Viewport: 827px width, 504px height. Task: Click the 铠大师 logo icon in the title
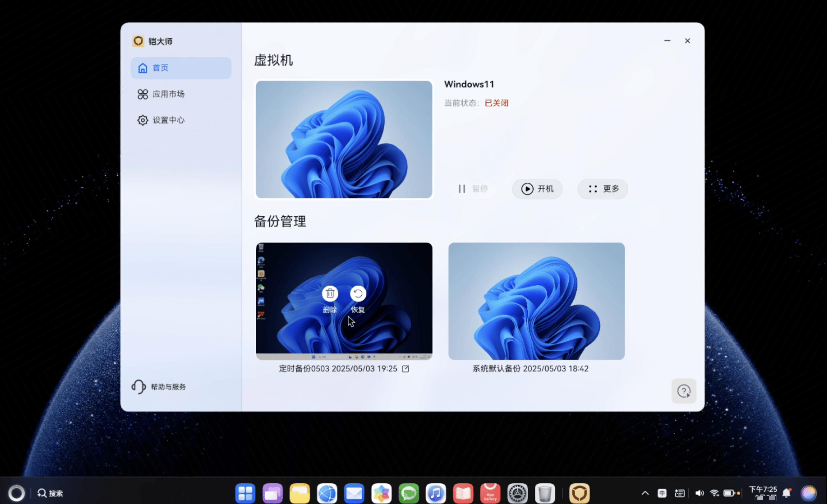click(138, 41)
